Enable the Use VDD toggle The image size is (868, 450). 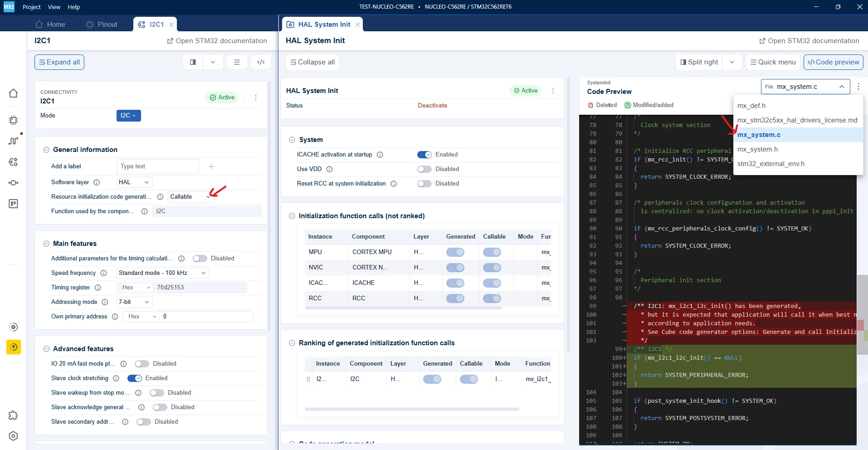[x=424, y=169]
